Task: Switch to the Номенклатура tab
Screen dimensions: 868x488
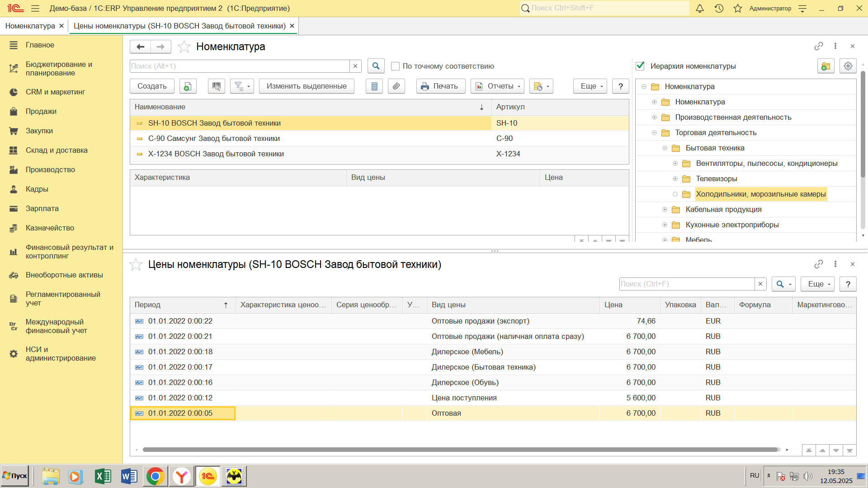Action: pyautogui.click(x=30, y=26)
